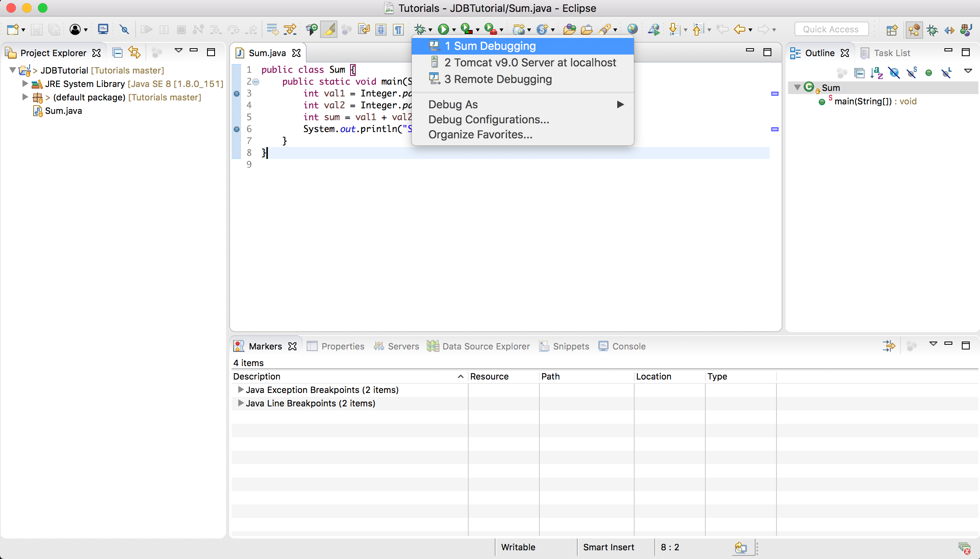The height and width of the screenshot is (559, 980).
Task: Switch to Java perspective icon
Action: click(x=966, y=30)
